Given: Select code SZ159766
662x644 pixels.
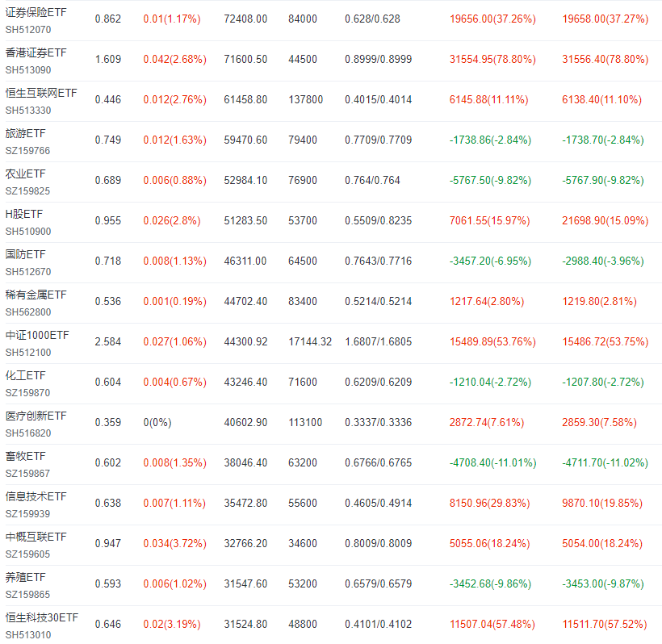Looking at the screenshot, I should click(x=27, y=151).
